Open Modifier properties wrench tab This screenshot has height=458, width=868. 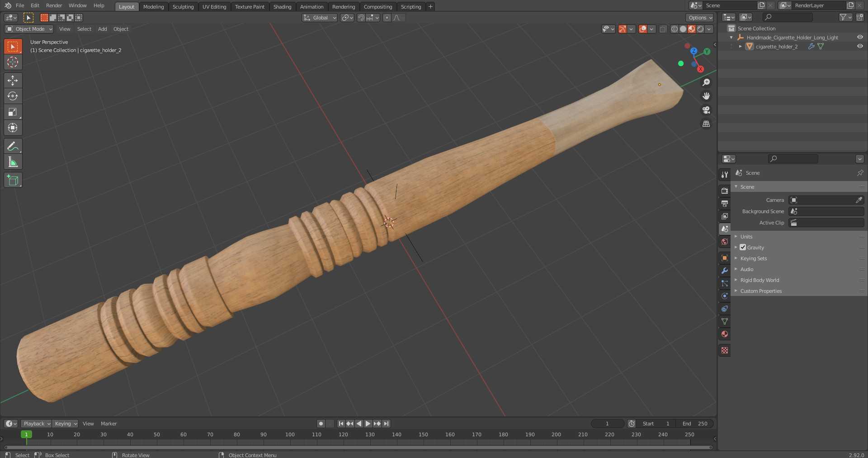tap(725, 271)
